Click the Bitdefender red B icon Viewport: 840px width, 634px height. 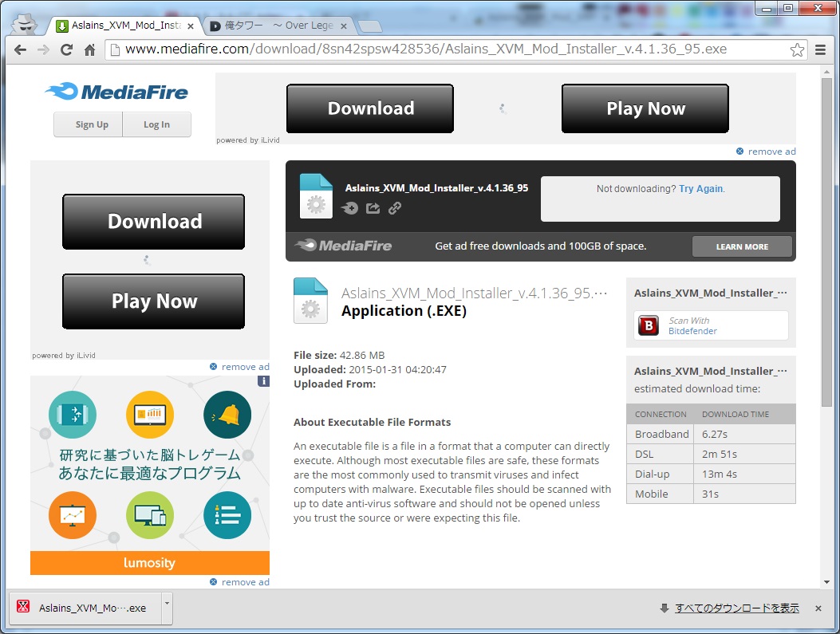point(649,325)
